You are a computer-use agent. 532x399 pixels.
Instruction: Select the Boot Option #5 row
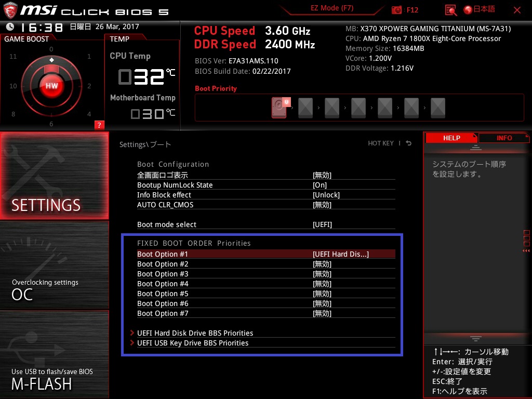click(x=266, y=294)
